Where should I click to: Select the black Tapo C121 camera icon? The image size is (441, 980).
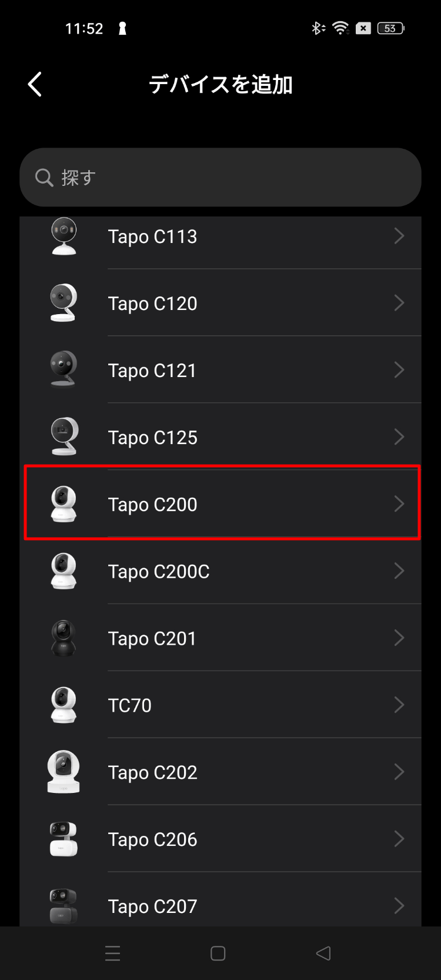point(64,370)
